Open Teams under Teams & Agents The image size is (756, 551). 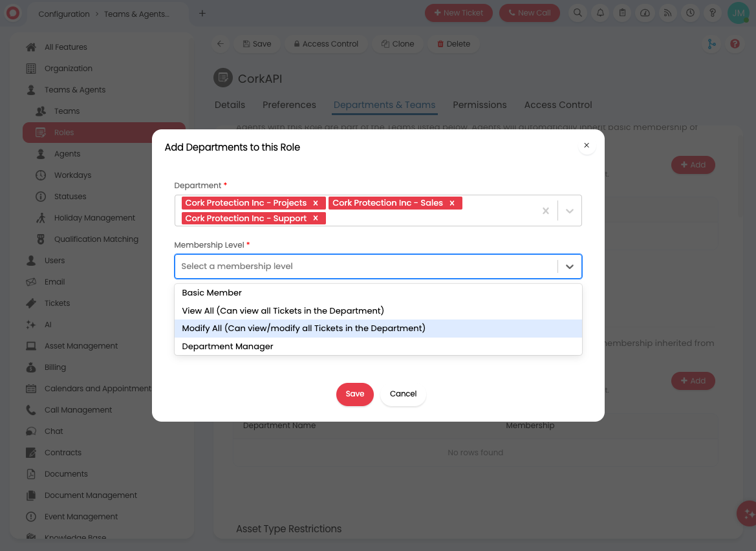(67, 111)
